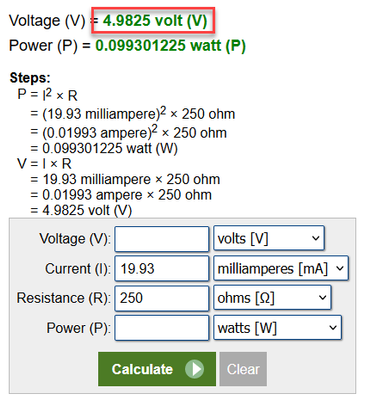The image size is (365, 400).
Task: Click the Calculate button
Action: click(157, 369)
